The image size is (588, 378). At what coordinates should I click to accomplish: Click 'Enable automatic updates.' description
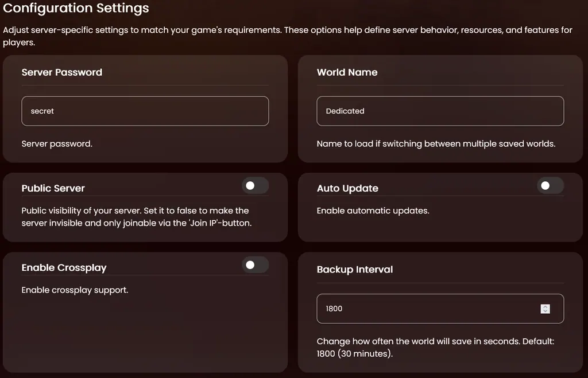373,211
